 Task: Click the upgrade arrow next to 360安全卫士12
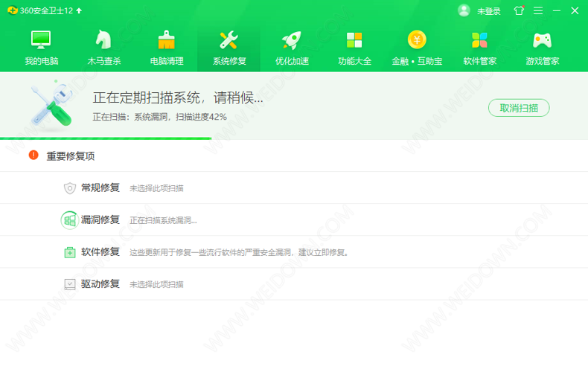coord(79,11)
